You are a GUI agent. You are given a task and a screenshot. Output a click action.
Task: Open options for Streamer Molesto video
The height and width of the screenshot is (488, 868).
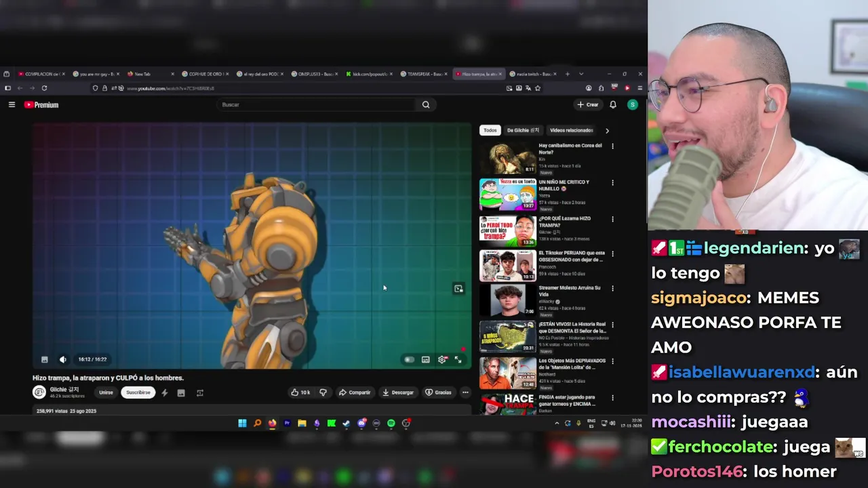tap(612, 288)
